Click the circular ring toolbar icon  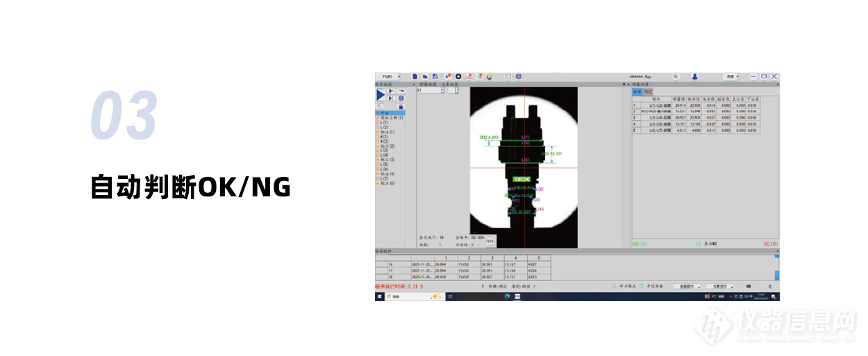pos(458,76)
